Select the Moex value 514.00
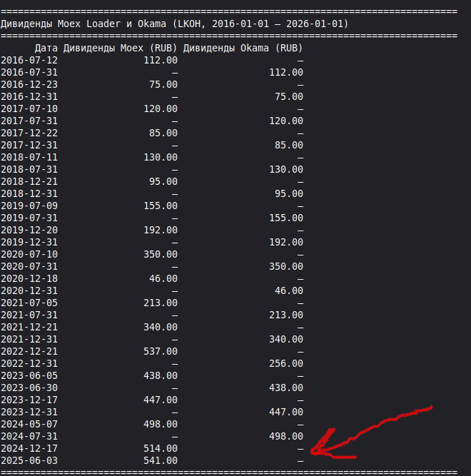The image size is (471, 476). click(161, 448)
